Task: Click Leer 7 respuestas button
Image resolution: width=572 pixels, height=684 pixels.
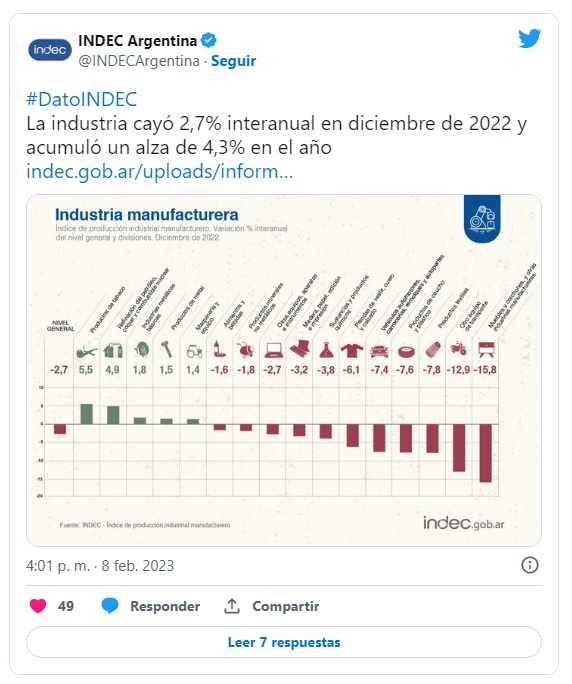Action: (284, 642)
